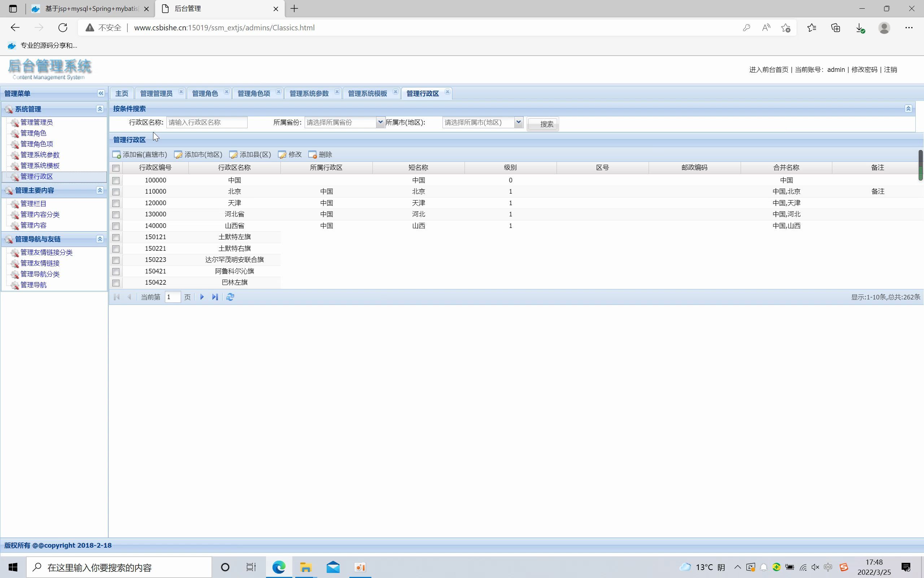
Task: Close the 管理角色 tab
Action: click(226, 92)
